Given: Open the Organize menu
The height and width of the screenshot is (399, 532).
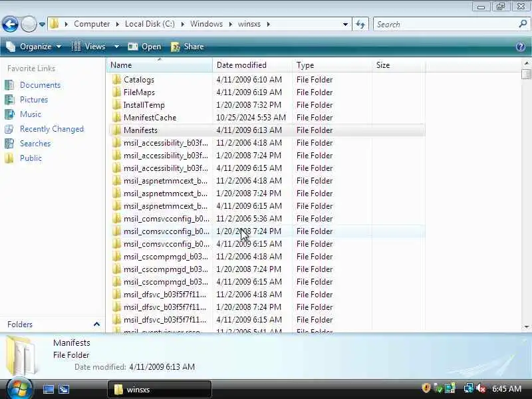Looking at the screenshot, I should pyautogui.click(x=34, y=47).
